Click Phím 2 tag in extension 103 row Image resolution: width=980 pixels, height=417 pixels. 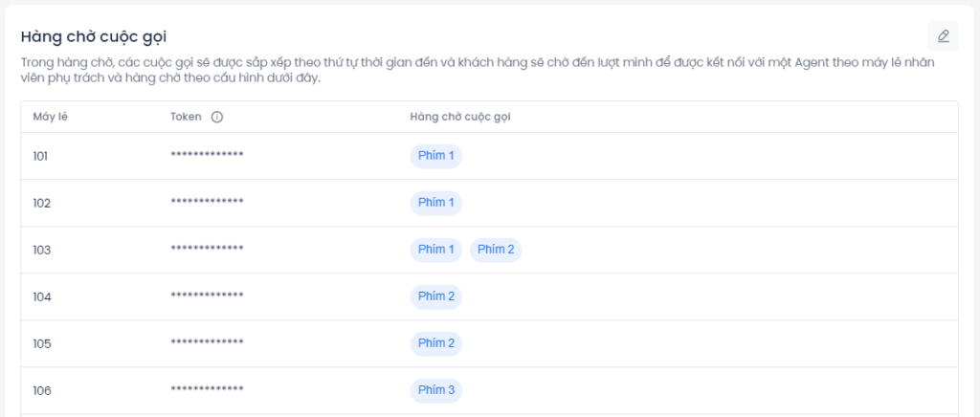[x=496, y=250]
